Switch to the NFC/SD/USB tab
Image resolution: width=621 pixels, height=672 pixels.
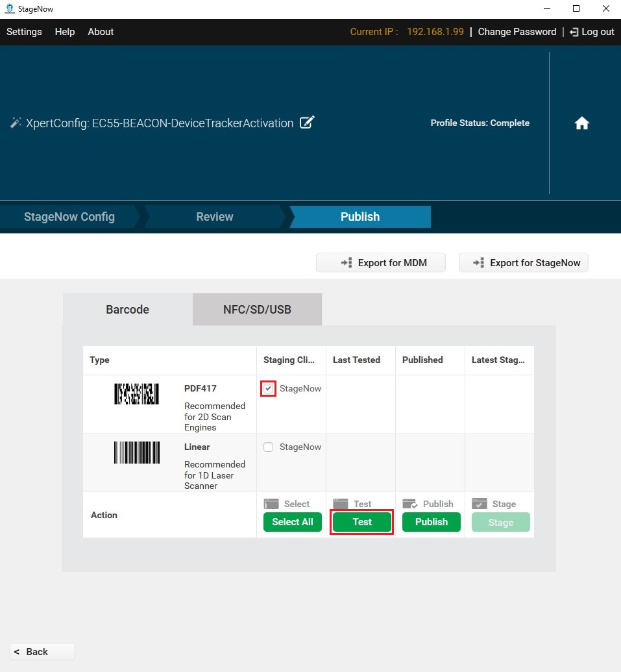point(257,309)
